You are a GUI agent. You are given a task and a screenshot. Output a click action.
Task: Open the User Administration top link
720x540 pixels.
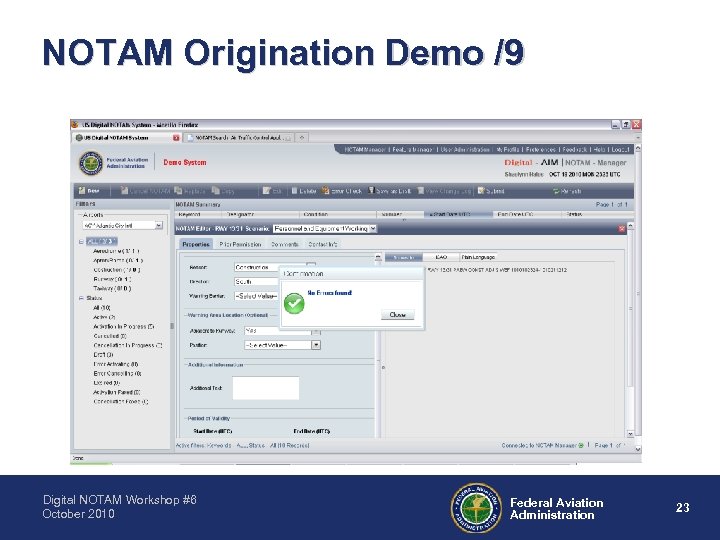pyautogui.click(x=465, y=150)
